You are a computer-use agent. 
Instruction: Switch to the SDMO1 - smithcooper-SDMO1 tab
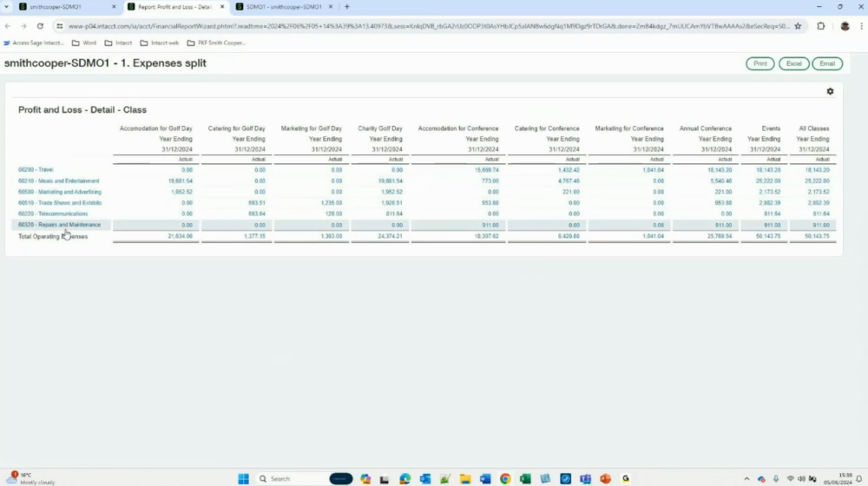pos(284,7)
